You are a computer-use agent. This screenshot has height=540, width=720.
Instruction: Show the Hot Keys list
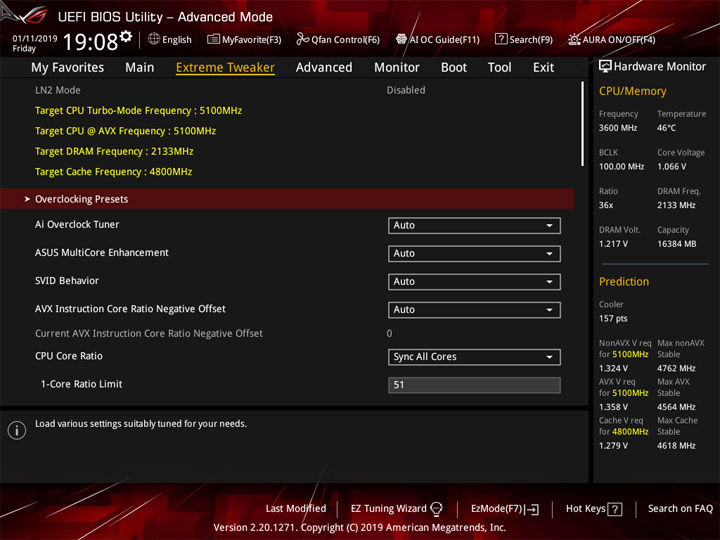click(594, 509)
